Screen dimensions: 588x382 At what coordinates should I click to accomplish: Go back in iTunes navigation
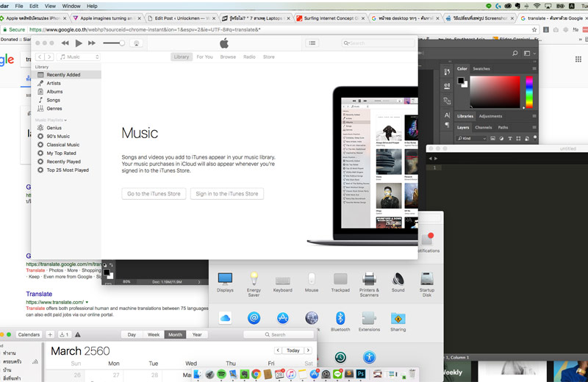click(x=40, y=57)
